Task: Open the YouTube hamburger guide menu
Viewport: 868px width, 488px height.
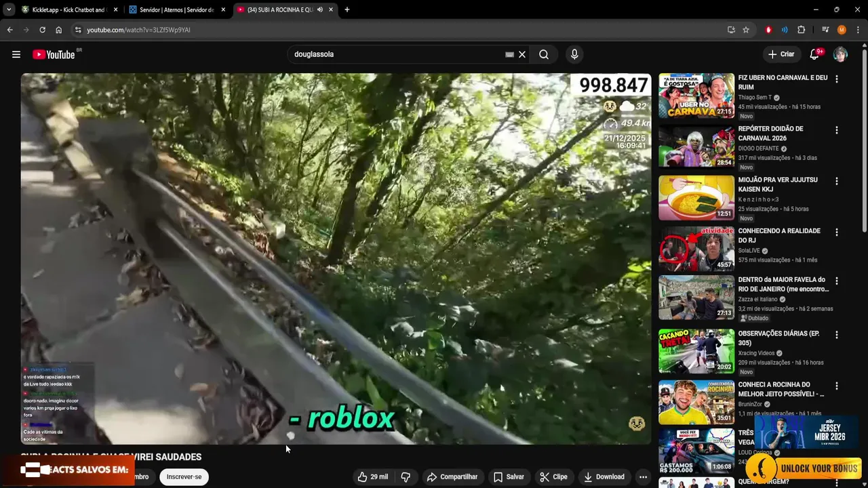Action: coord(16,54)
